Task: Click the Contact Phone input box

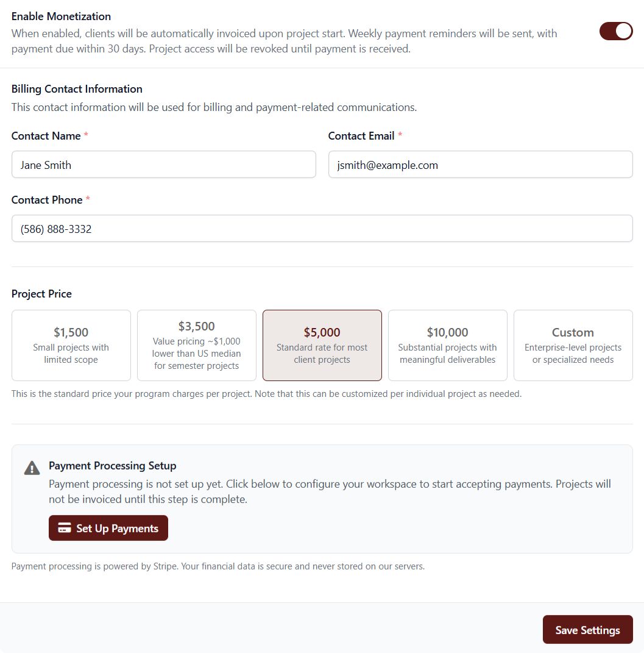Action: tap(322, 228)
